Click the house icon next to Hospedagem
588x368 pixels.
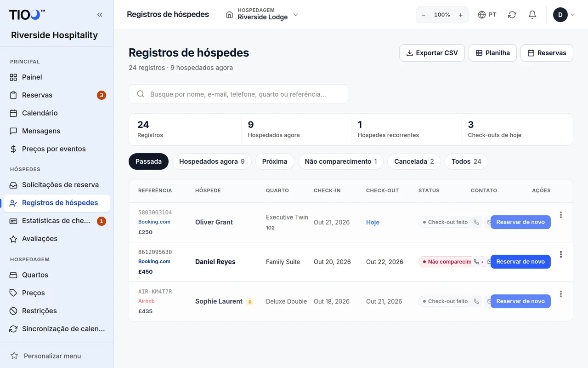[229, 15]
